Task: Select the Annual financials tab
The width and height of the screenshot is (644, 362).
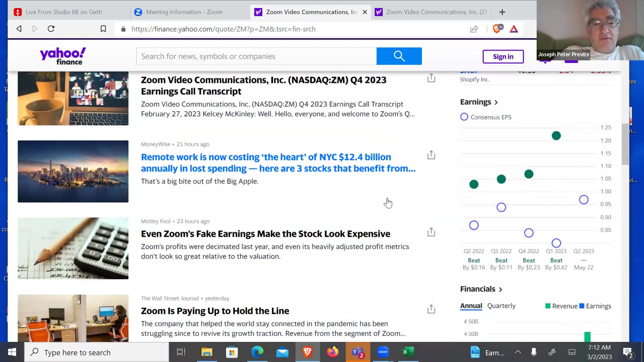Action: coord(471,306)
